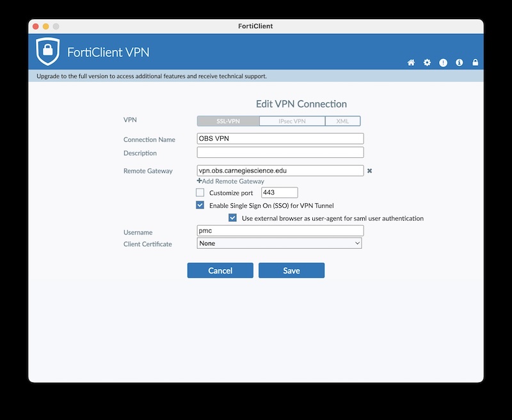Uncheck external browser for SAML authentication
512x420 pixels.
click(232, 218)
